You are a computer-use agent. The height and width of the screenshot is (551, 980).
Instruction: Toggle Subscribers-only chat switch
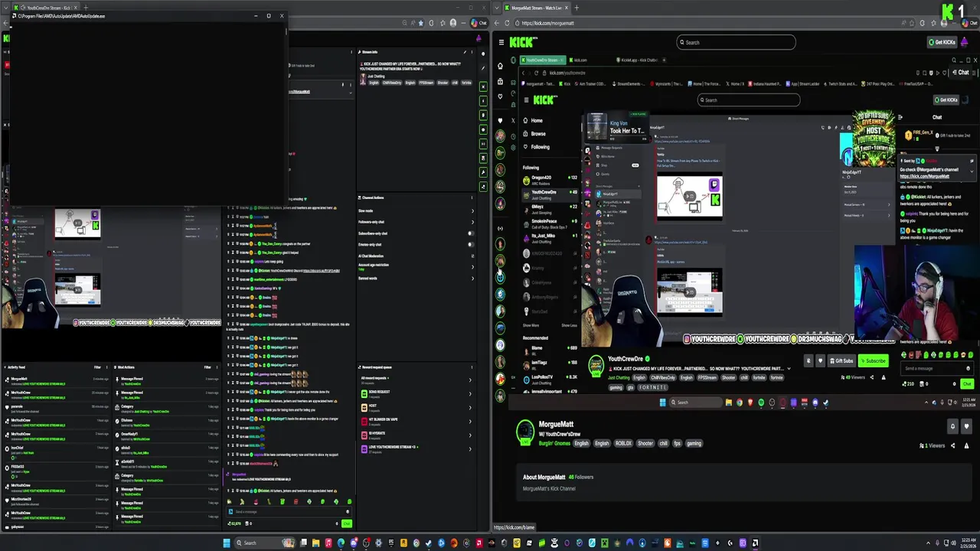[471, 233]
